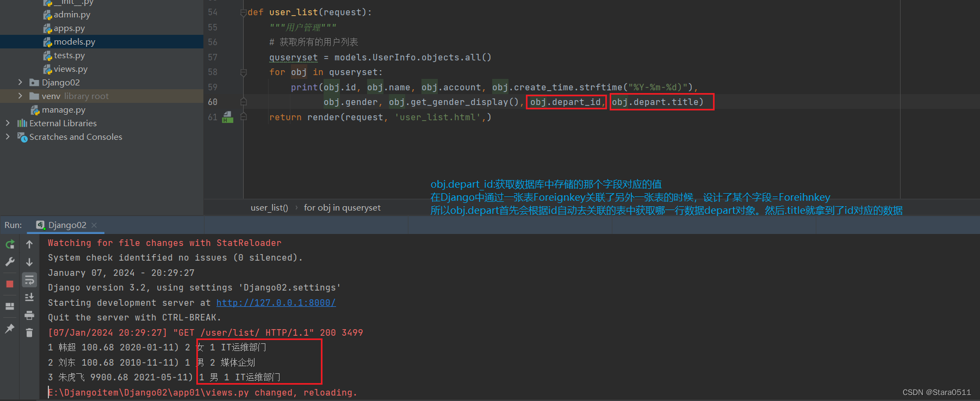Screen dimensions: 980x401
Task: Click models.UserInfo.objects.all() call
Action: (413, 57)
